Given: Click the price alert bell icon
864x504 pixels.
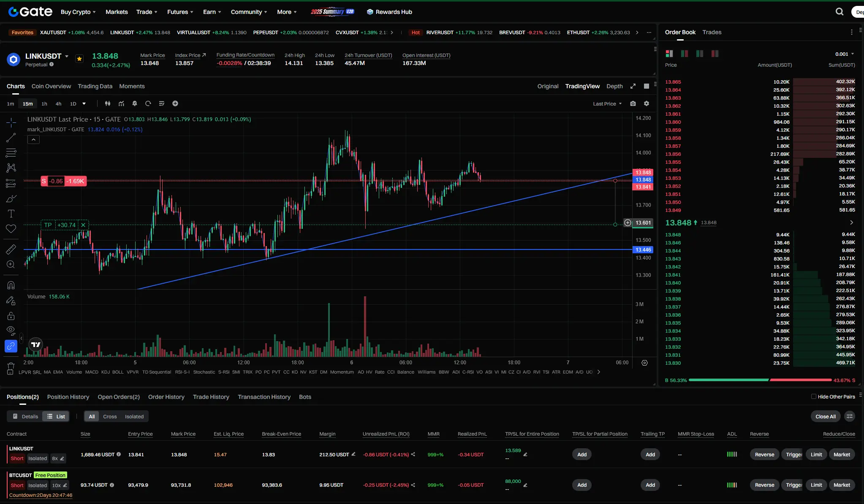Looking at the screenshot, I should [135, 104].
